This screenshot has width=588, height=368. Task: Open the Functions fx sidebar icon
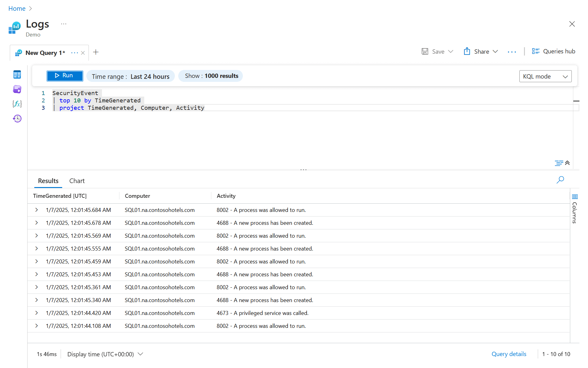click(x=17, y=104)
